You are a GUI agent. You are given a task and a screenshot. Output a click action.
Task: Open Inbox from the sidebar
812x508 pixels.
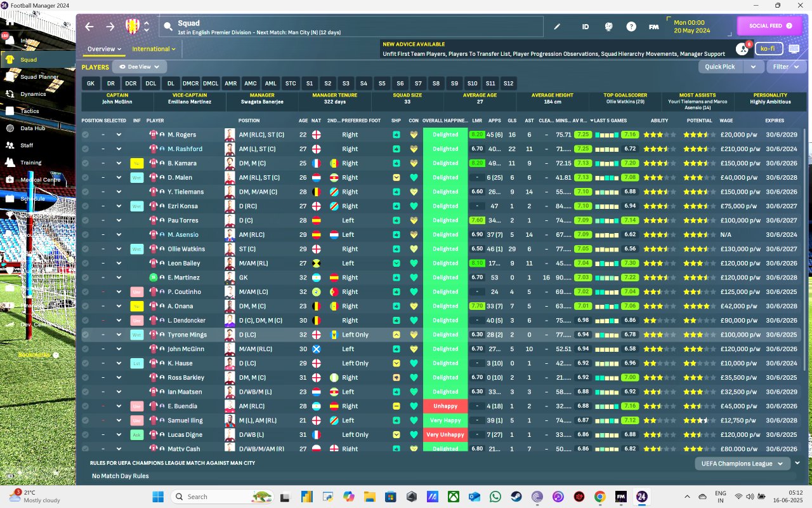[x=38, y=41]
